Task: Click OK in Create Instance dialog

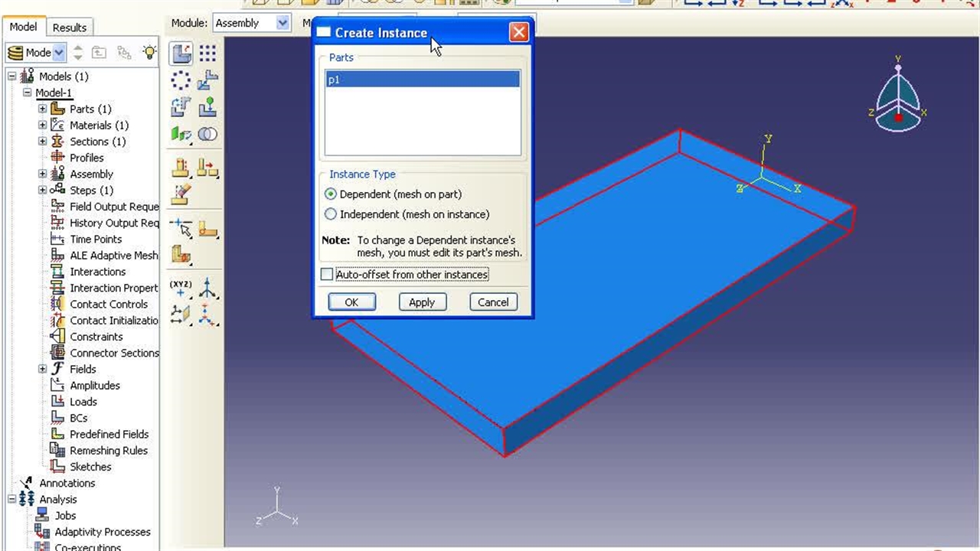Action: 351,302
